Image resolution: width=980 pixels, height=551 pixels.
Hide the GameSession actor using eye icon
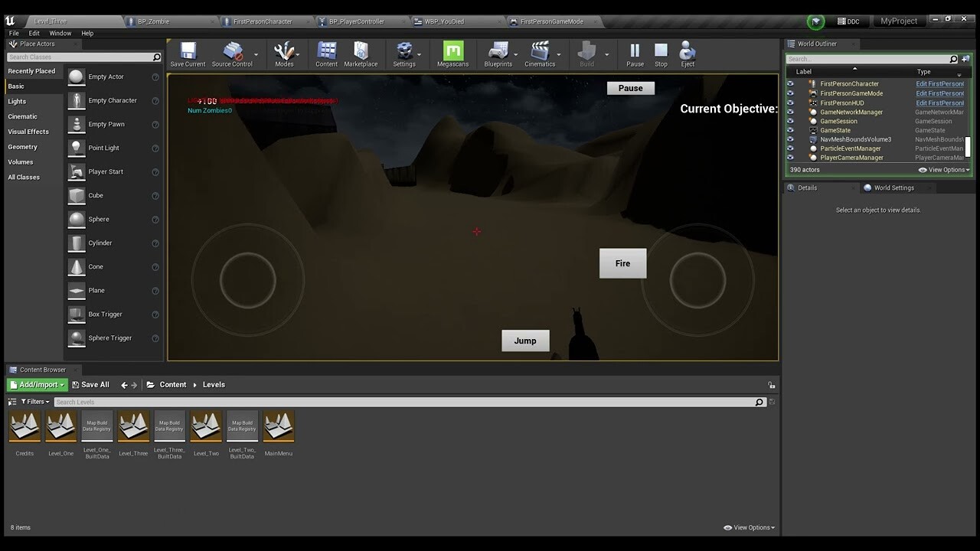[791, 121]
